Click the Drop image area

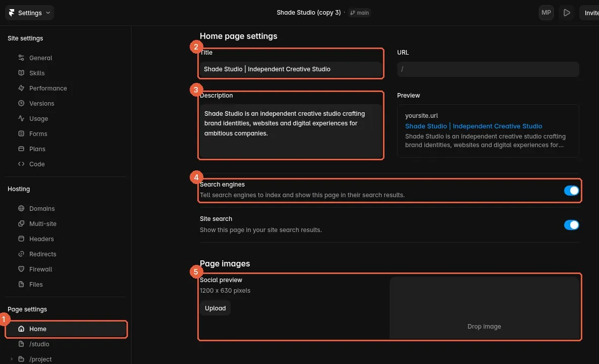point(484,307)
